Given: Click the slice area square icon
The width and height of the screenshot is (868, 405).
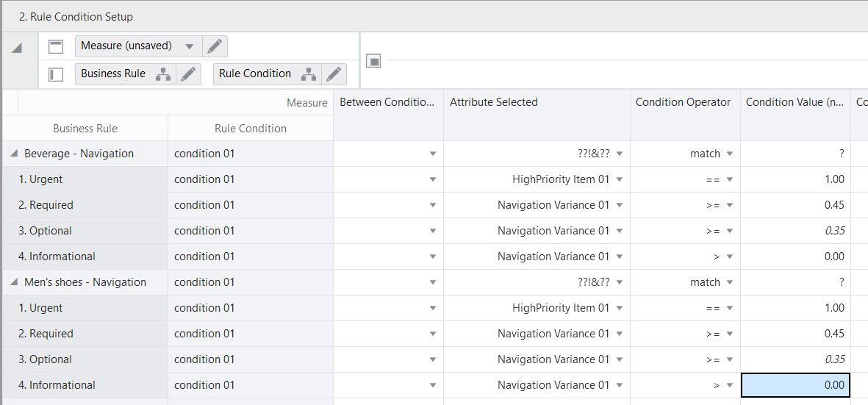Looking at the screenshot, I should 373,61.
